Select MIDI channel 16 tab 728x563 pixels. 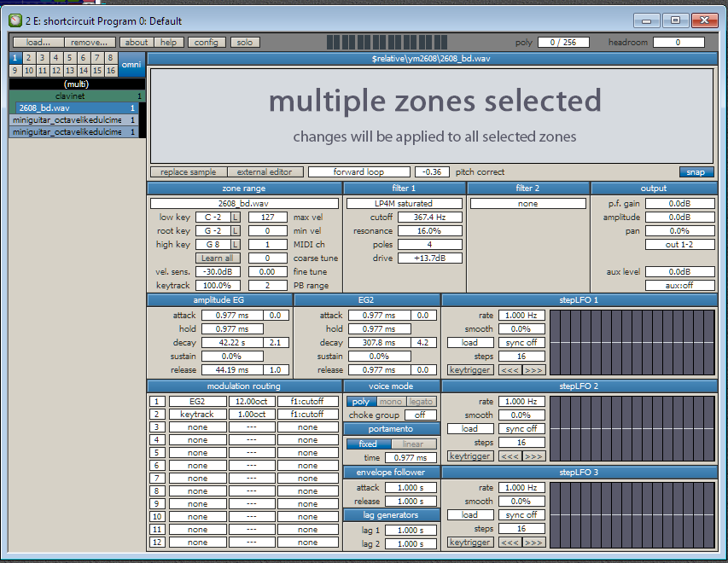[x=110, y=71]
